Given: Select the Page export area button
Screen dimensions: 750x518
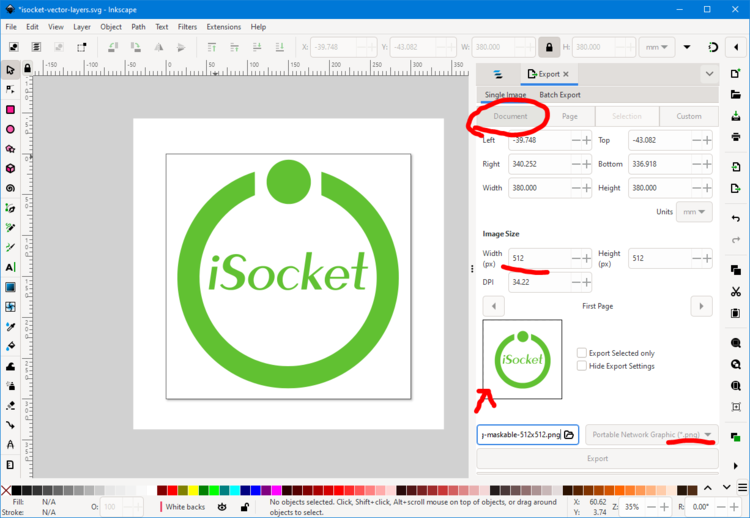Looking at the screenshot, I should tap(570, 116).
